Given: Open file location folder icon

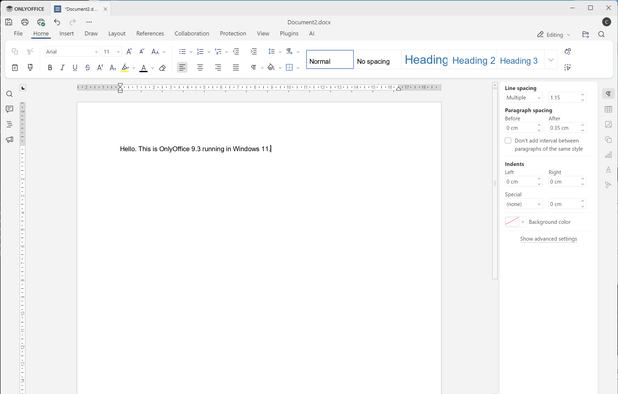Looking at the screenshot, I should tap(585, 35).
